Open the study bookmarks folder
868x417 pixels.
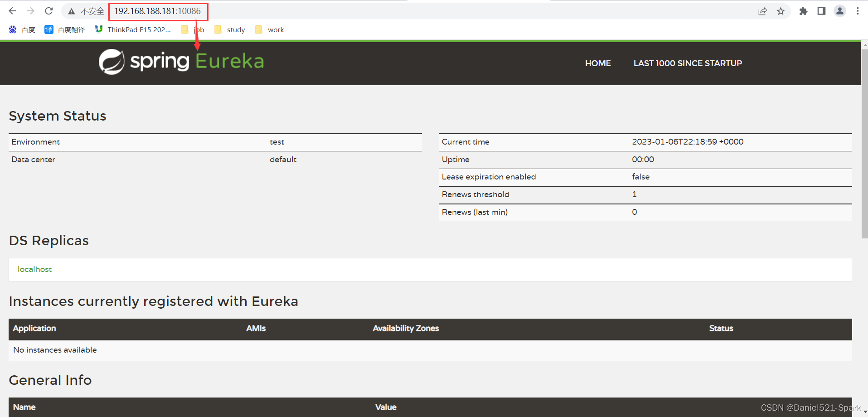(x=230, y=29)
